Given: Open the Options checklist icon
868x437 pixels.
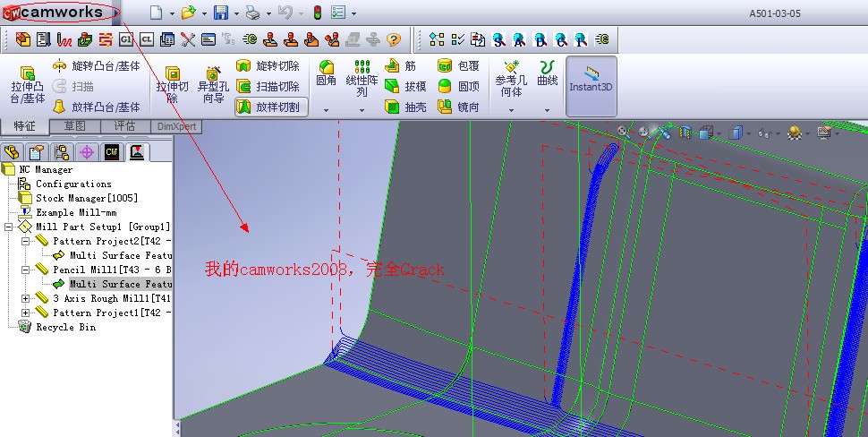Looking at the screenshot, I should click(x=337, y=13).
